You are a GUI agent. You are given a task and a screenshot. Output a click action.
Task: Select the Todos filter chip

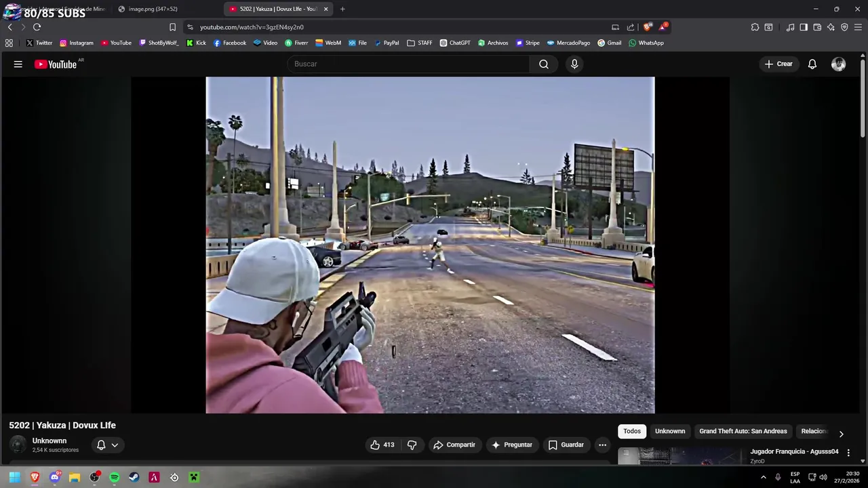(632, 431)
